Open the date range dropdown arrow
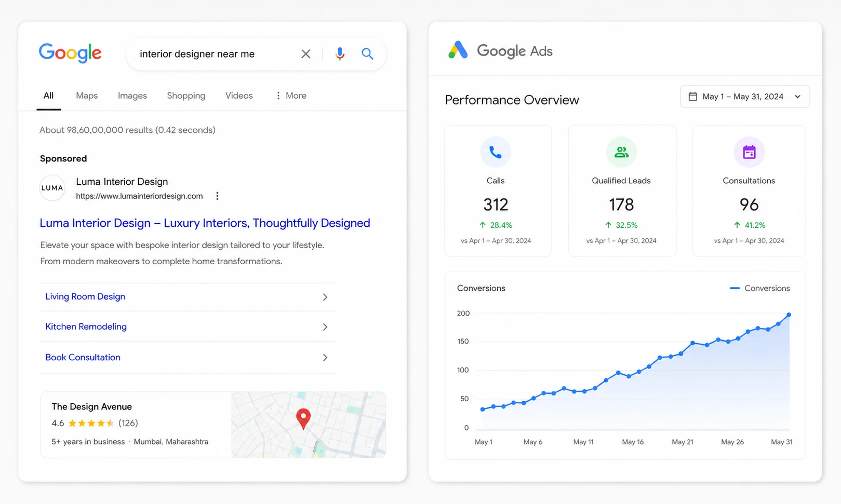The image size is (841, 504). pos(798,97)
